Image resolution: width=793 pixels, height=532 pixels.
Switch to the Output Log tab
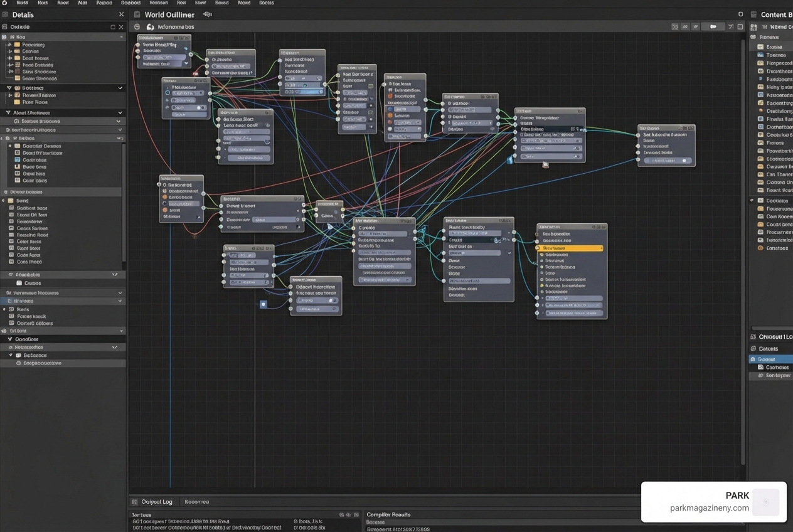pos(157,502)
